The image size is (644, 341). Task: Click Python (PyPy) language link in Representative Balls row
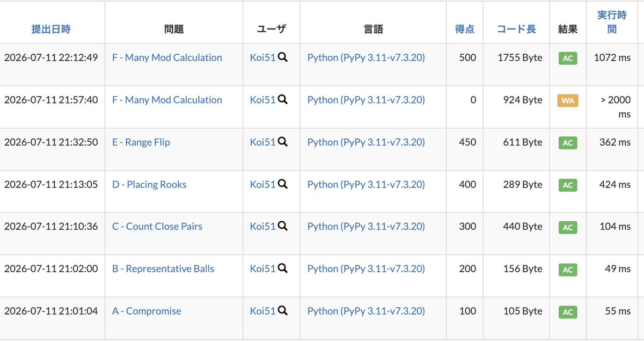pyautogui.click(x=366, y=269)
